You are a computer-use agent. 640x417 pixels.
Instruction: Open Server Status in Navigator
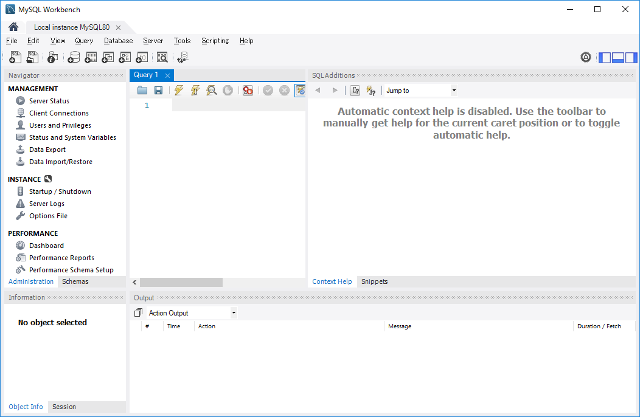[49, 101]
